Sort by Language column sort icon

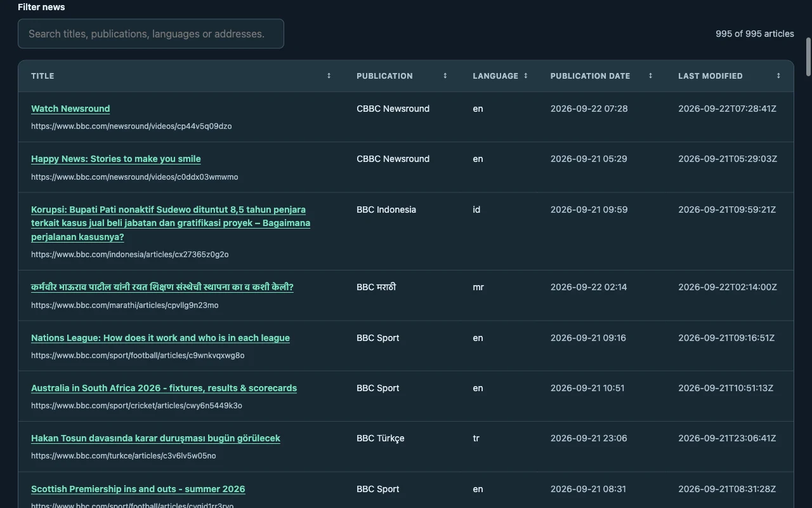(525, 76)
